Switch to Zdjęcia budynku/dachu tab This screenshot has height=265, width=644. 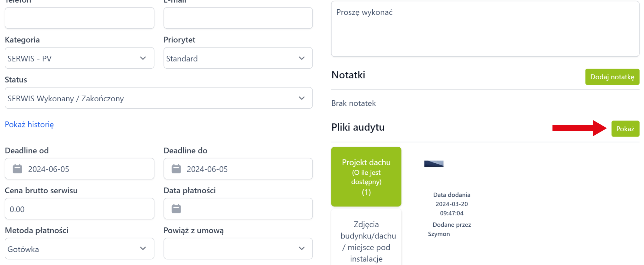pyautogui.click(x=366, y=241)
